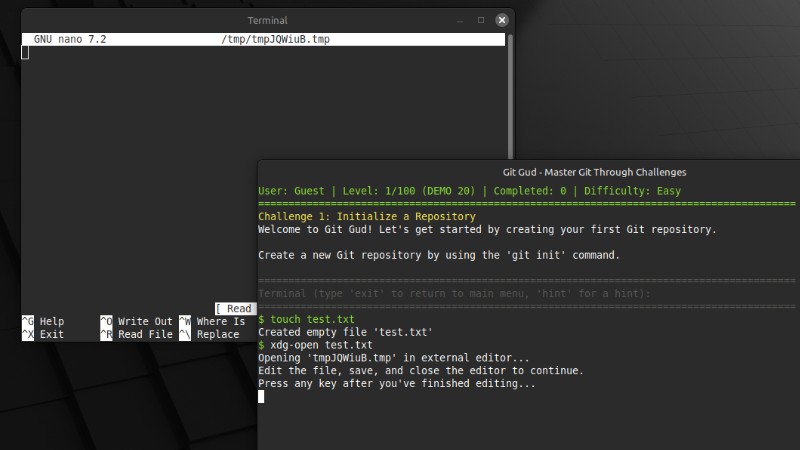
Task: Click the Git Gud window title
Action: (594, 172)
